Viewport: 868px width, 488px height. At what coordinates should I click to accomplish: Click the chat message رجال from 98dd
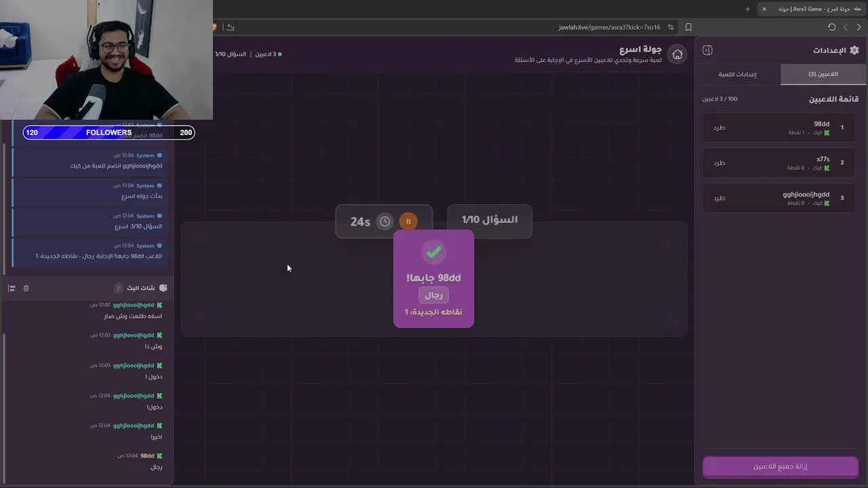156,467
